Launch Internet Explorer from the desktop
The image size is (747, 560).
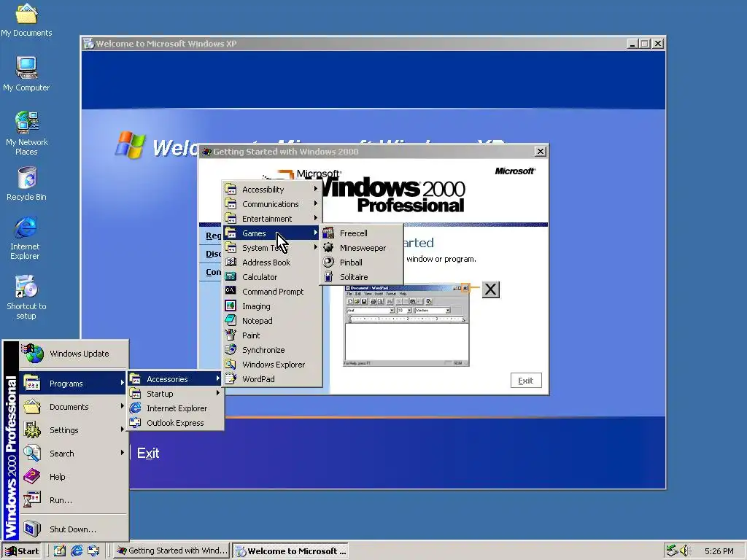coord(26,238)
